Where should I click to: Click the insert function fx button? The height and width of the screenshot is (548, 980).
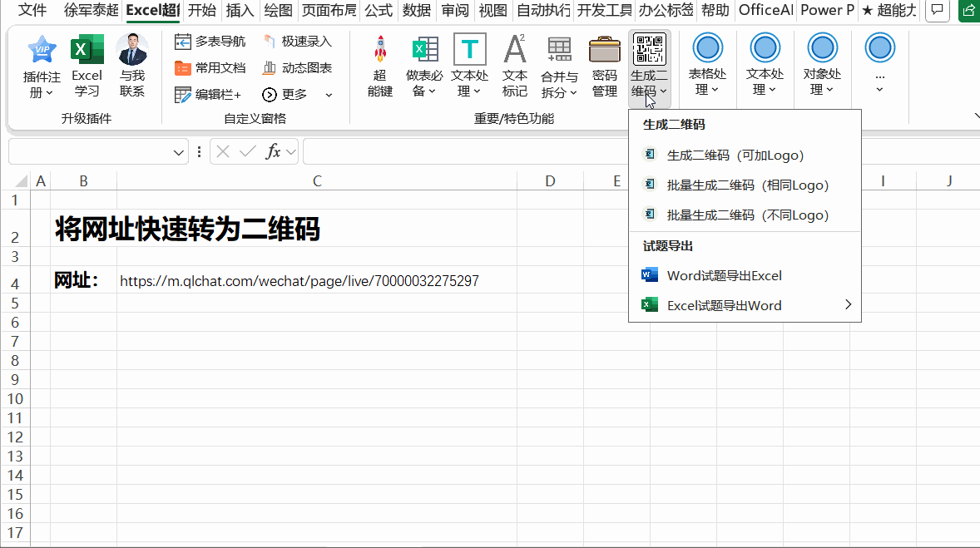pos(273,152)
